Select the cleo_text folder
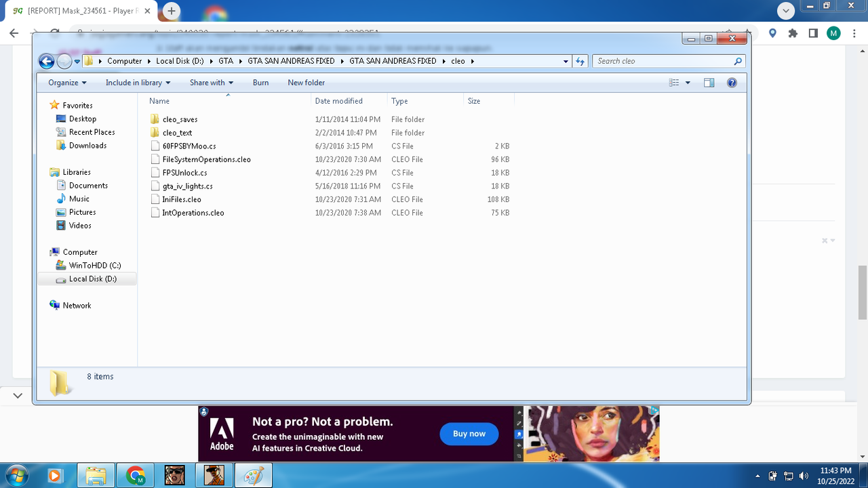The height and width of the screenshot is (488, 868). (177, 133)
